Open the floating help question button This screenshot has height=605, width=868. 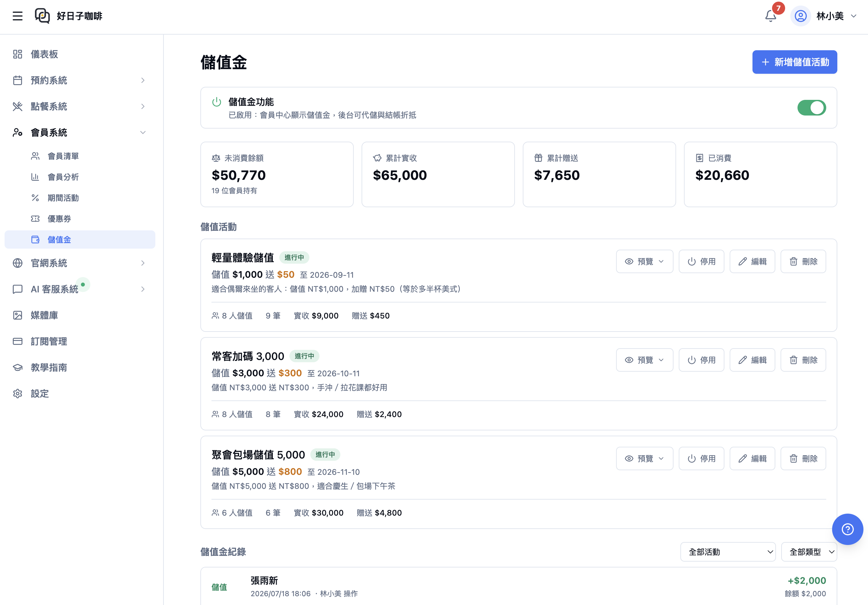(x=847, y=529)
